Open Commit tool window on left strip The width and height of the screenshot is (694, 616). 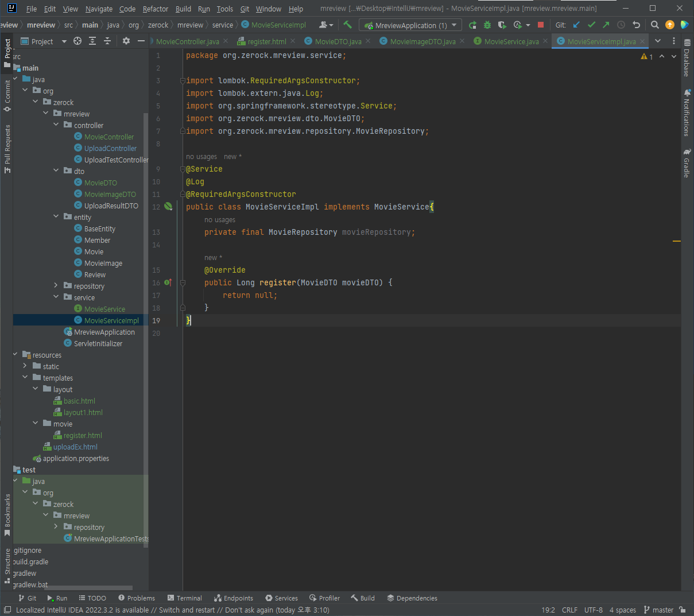(x=7, y=95)
